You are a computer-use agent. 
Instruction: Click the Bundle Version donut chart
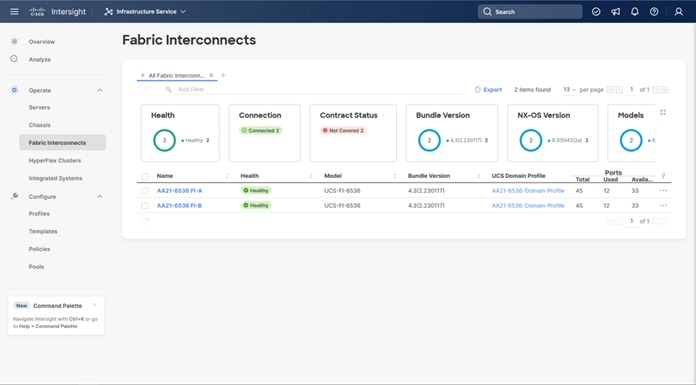[x=429, y=140]
